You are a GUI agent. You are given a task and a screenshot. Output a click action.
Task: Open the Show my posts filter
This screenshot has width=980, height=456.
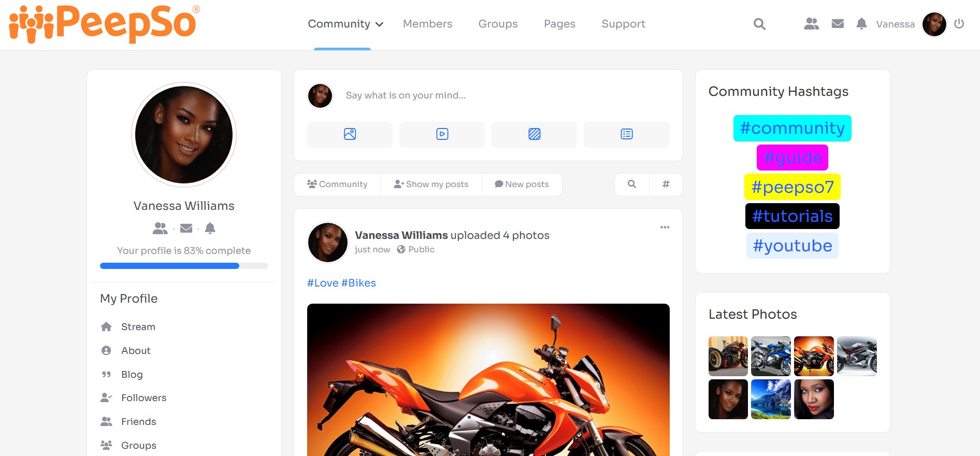point(431,184)
